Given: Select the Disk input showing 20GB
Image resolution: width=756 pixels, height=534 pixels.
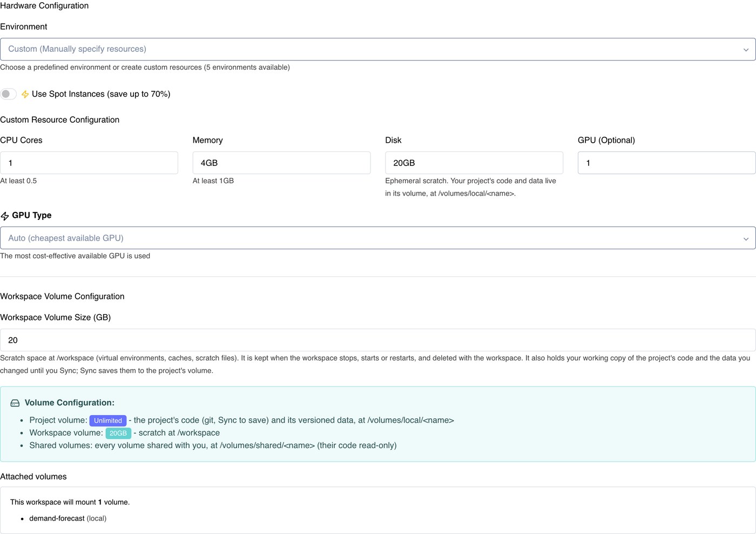Looking at the screenshot, I should 474,163.
